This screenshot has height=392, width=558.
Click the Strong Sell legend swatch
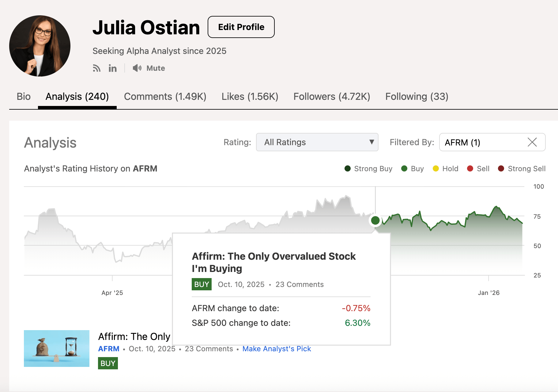tap(501, 168)
